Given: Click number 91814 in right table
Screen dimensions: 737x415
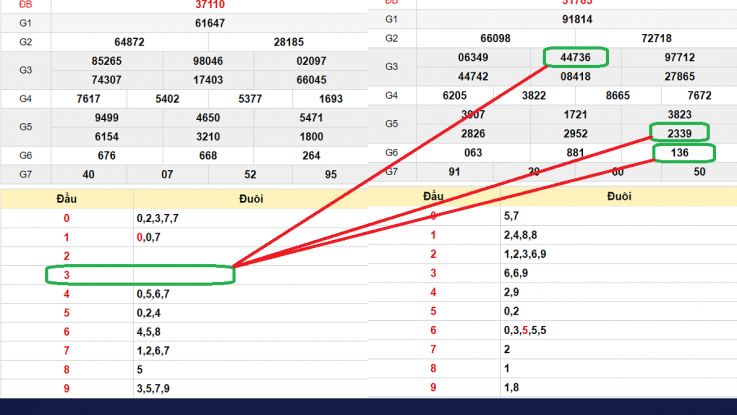Looking at the screenshot, I should [577, 19].
